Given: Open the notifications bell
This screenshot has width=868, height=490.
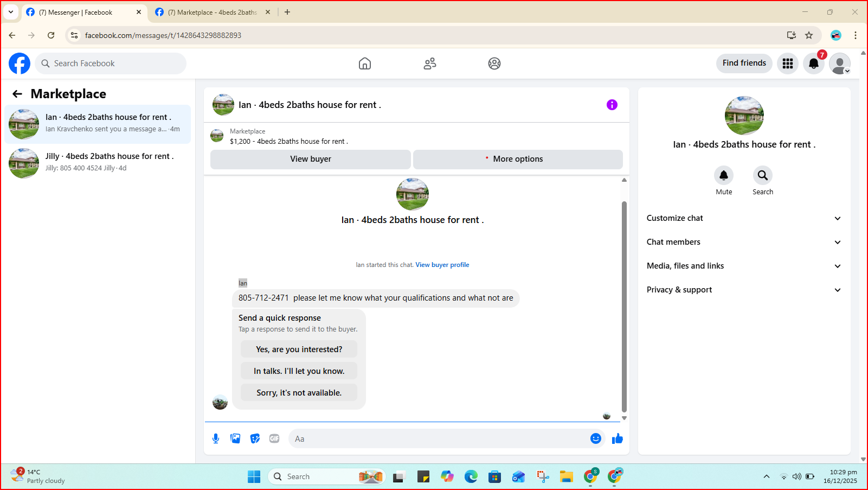Looking at the screenshot, I should tap(814, 63).
